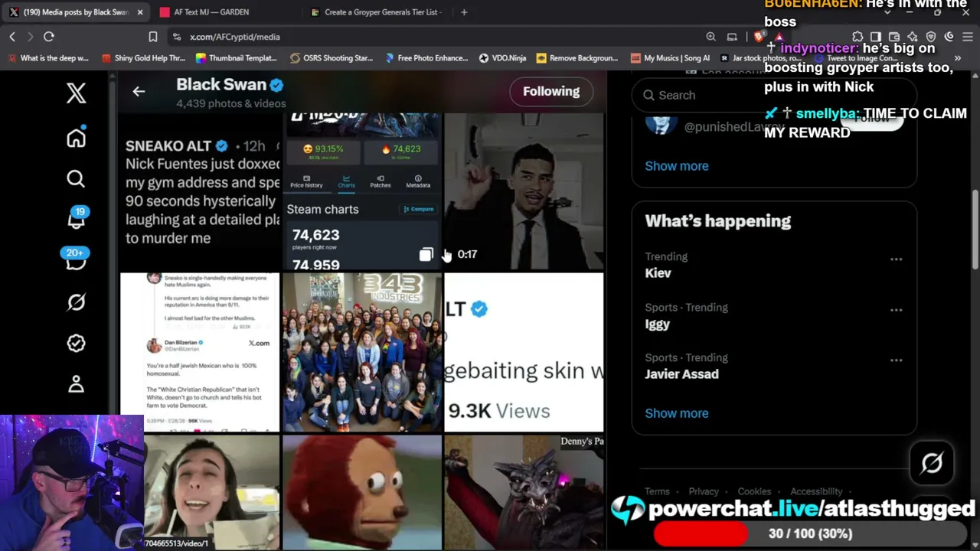Switch to Create a Groyper Generals Tier List tab
Viewport: 980px width, 551px height.
click(375, 12)
